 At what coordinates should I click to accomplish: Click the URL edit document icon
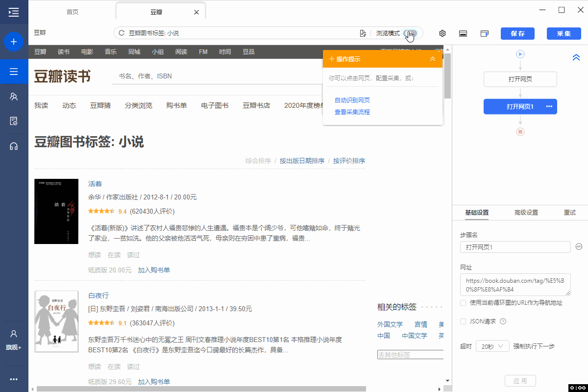(x=363, y=33)
